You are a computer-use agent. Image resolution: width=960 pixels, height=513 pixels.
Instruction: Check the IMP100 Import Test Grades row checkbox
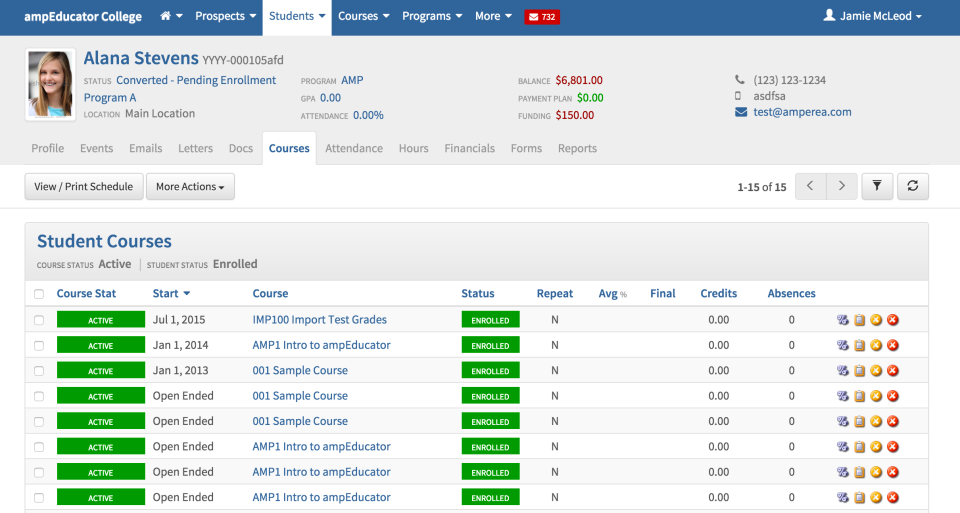coord(39,320)
